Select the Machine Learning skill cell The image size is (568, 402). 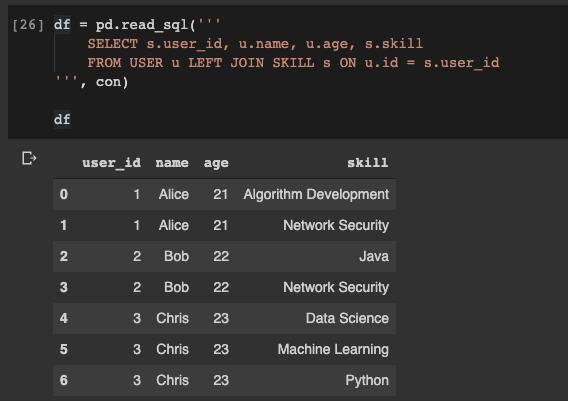coord(333,349)
